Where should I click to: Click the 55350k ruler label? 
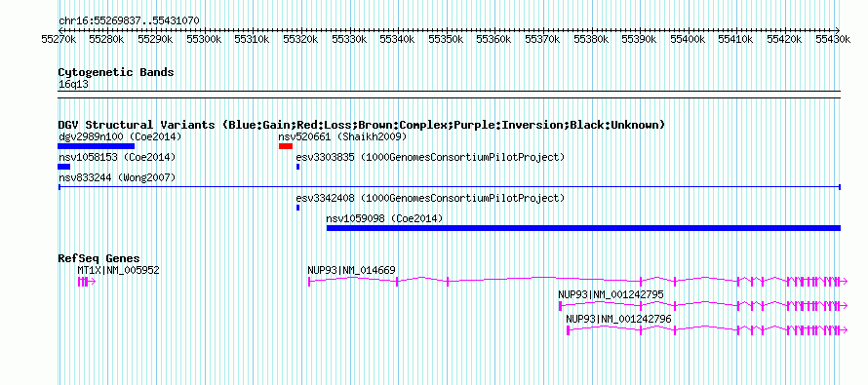(x=446, y=39)
